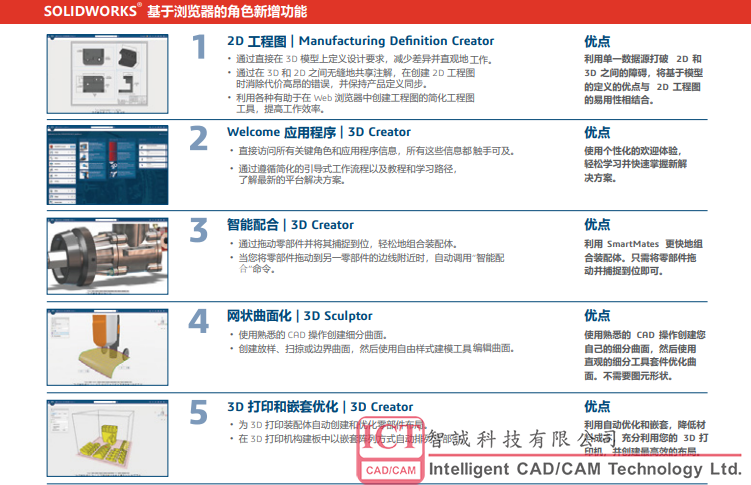Open the Welcome app dashboard thumbnail

click(107, 165)
